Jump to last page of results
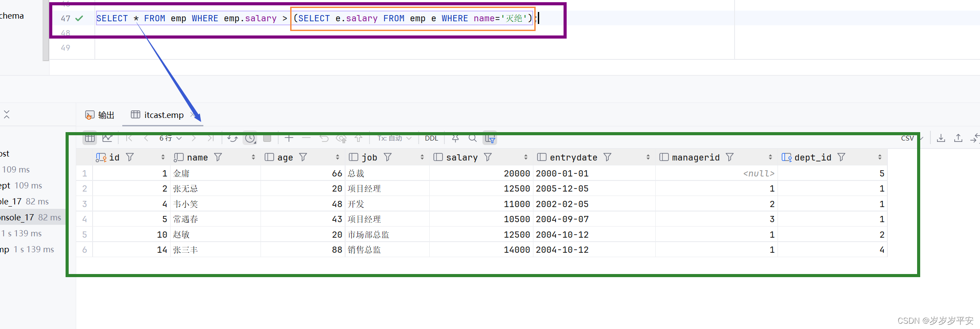This screenshot has width=980, height=329. tap(210, 138)
